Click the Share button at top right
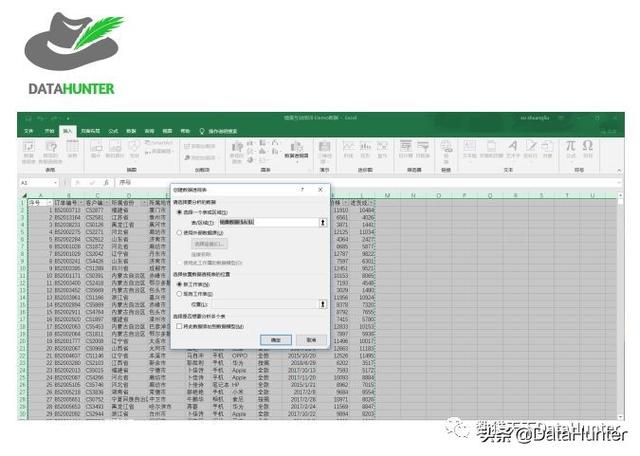Viewport: 640px width, 456px height. (x=609, y=131)
